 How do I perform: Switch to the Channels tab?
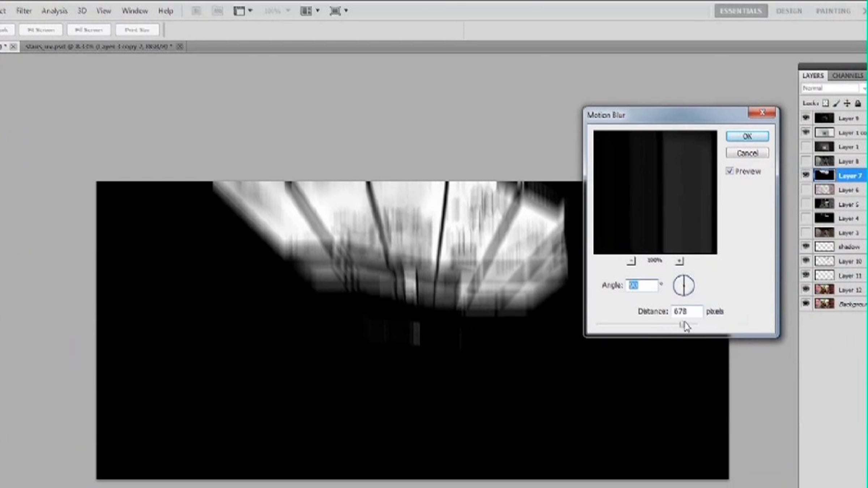coord(847,76)
